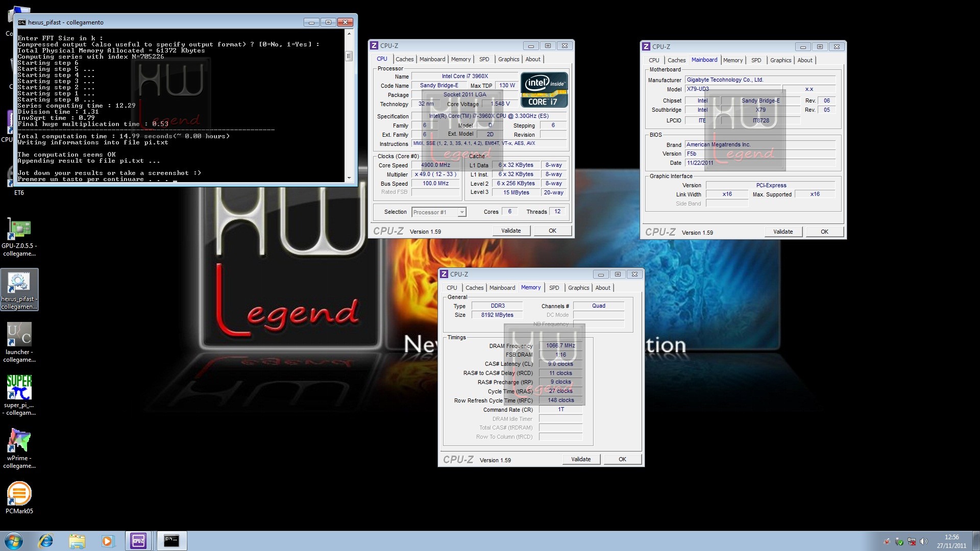Viewport: 980px width, 551px height.
Task: Select the Memory tab in the CPU window
Action: click(x=461, y=59)
